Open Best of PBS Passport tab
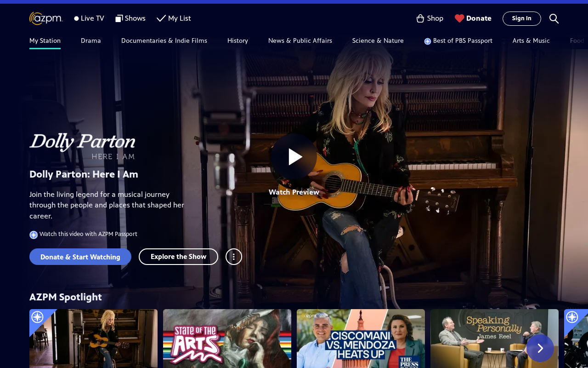Viewport: 588px width, 368px height. point(458,40)
